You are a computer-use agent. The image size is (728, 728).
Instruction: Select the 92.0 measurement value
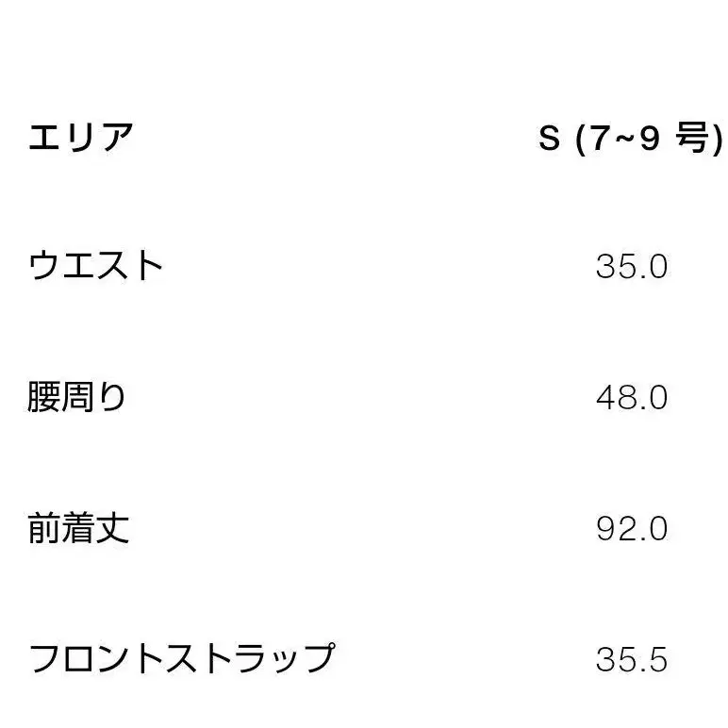(x=631, y=527)
